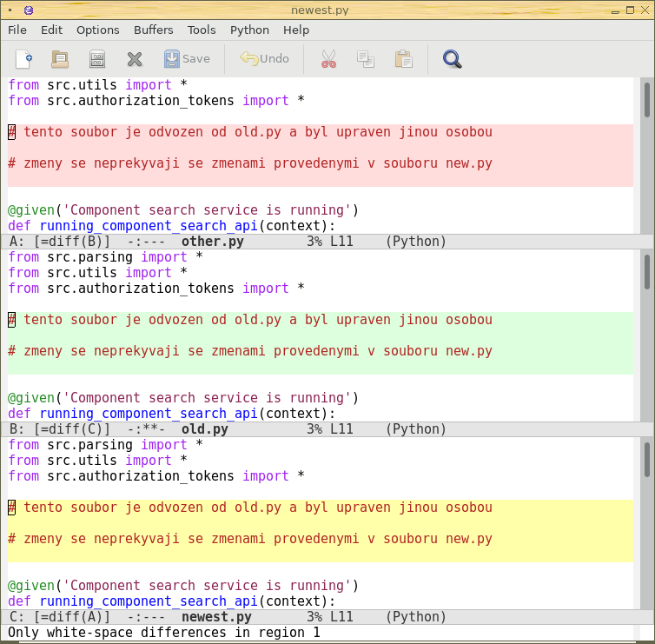Click the red highlighted diff region in other.py

pyautogui.click(x=320, y=155)
